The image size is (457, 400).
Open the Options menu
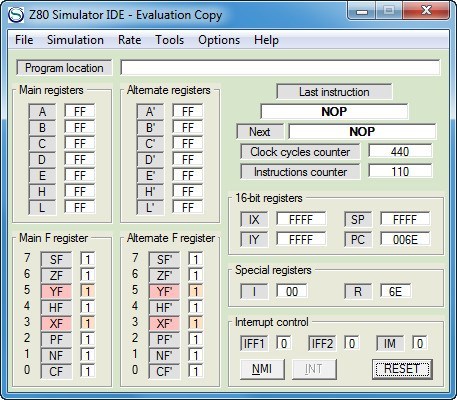[x=219, y=40]
